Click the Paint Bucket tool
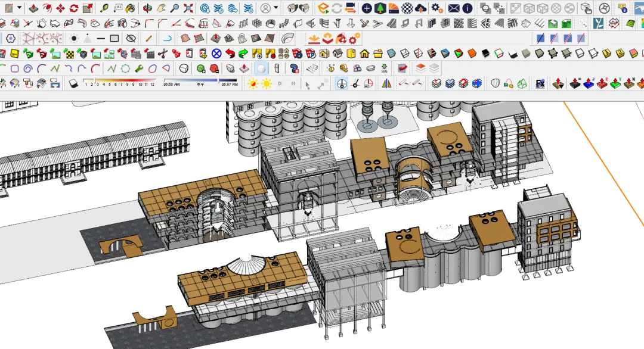644x349 pixels. (x=131, y=8)
